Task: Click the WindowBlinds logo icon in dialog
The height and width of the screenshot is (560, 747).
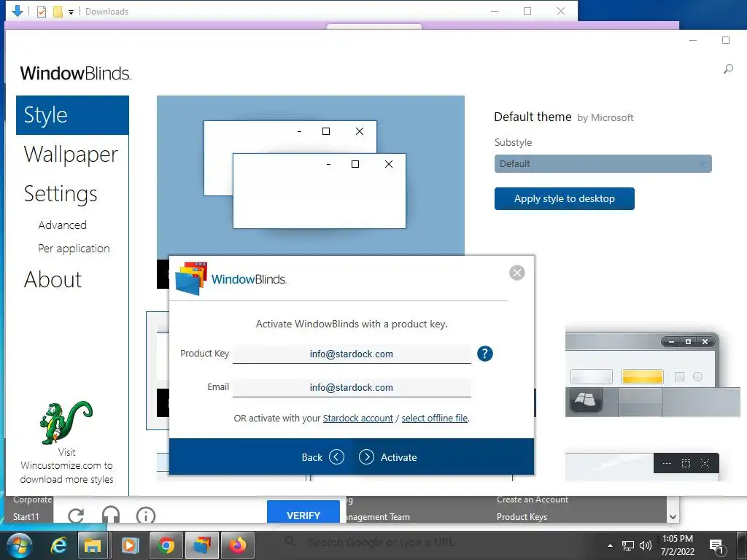Action: tap(191, 279)
